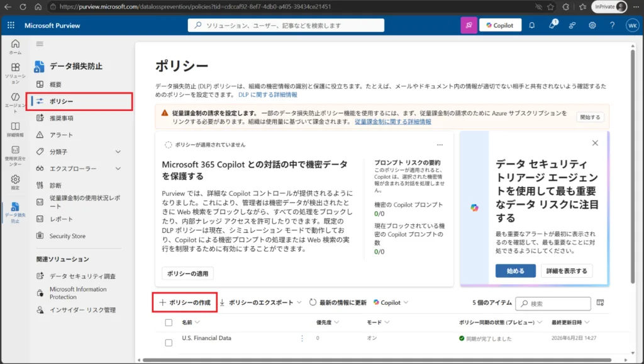Open the app launcher waffle icon
This screenshot has height=364, width=644.
pos(11,25)
